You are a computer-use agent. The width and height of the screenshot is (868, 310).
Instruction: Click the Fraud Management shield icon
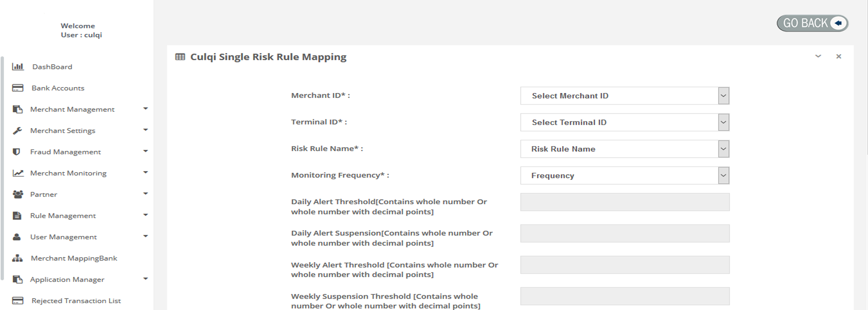[17, 152]
